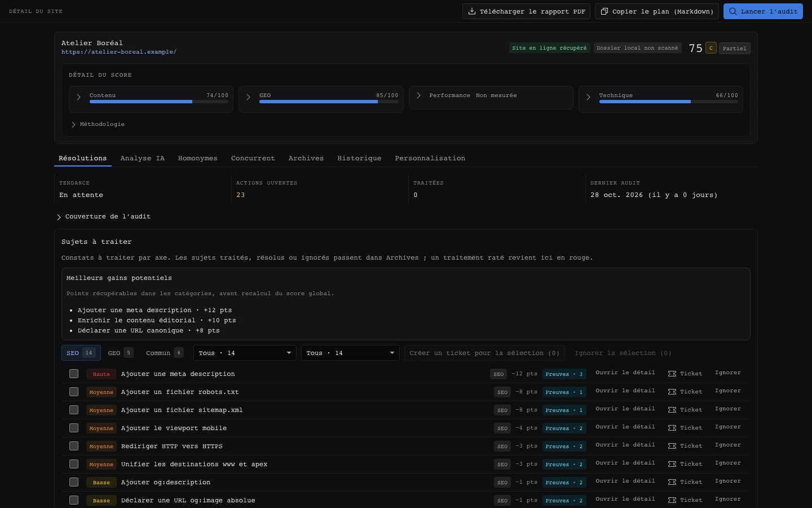Click ticket icon on Ajouter une meta description row

coord(672,374)
